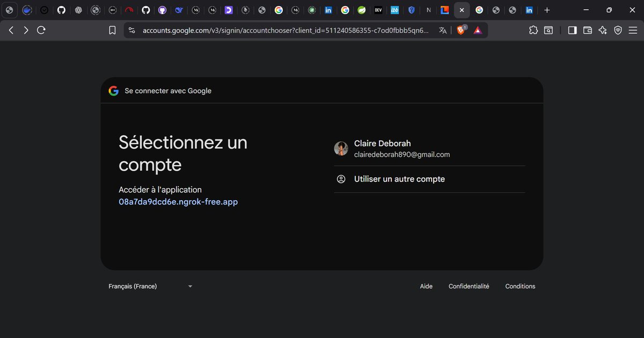
Task: Click the address bar URL field
Action: 286,31
